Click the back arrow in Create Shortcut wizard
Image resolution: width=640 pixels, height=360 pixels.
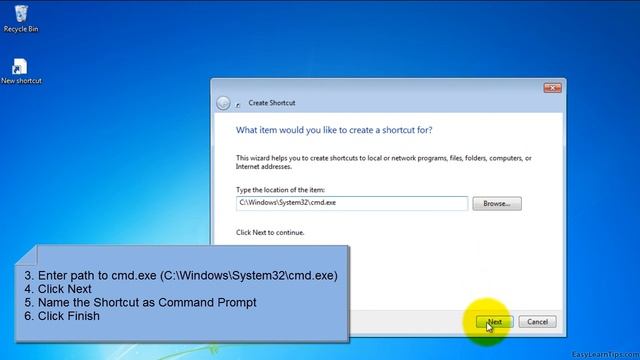click(x=223, y=103)
